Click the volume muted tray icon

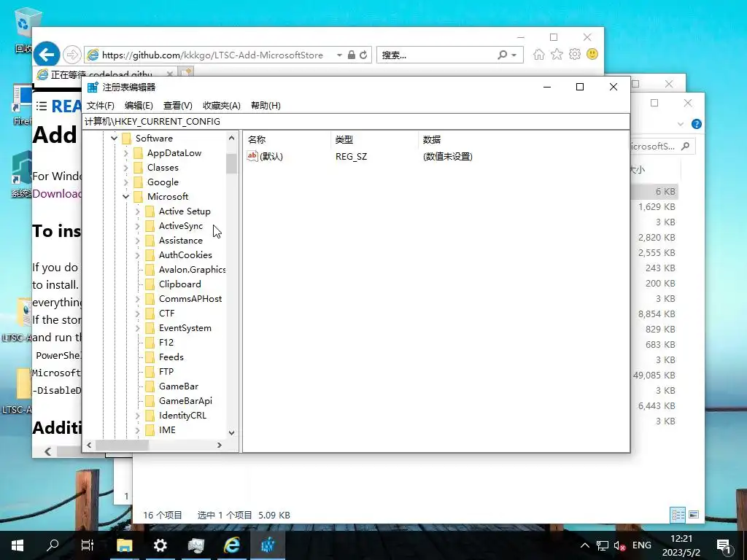tap(619, 545)
